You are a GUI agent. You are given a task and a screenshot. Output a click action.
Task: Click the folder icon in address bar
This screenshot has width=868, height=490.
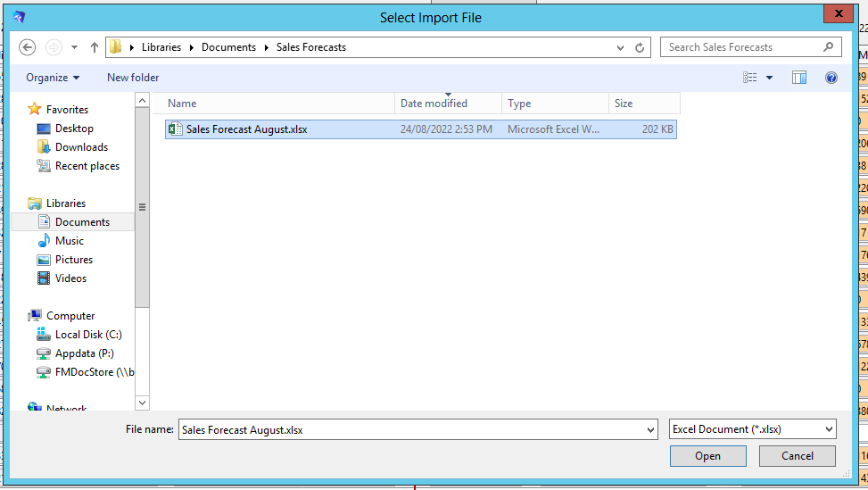coord(115,47)
